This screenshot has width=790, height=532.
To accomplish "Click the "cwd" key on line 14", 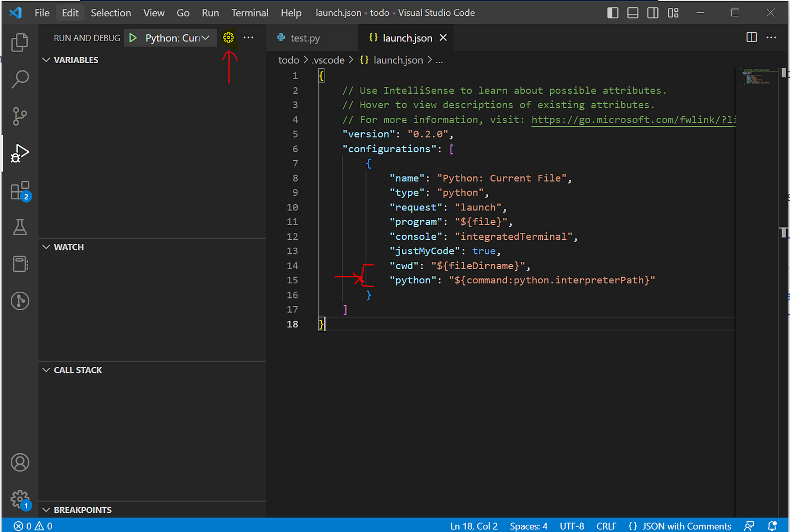I will point(404,266).
